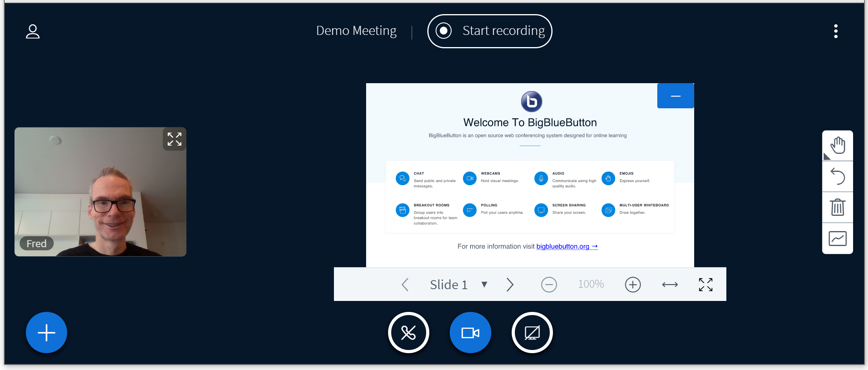The height and width of the screenshot is (370, 868).
Task: Leave audio using the phone icon
Action: tap(408, 332)
